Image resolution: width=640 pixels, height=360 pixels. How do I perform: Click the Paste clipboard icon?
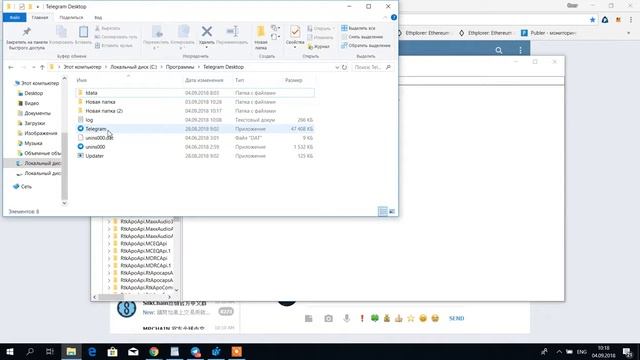click(84, 32)
